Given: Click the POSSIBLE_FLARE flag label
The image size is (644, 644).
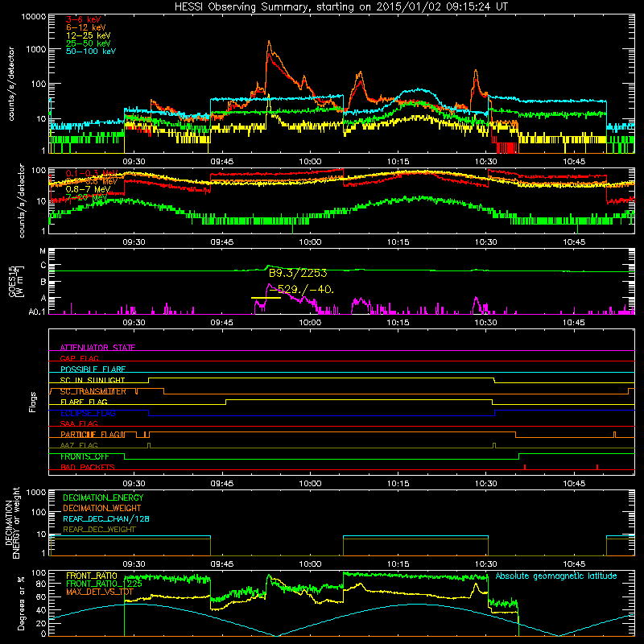Looking at the screenshot, I should click(93, 369).
